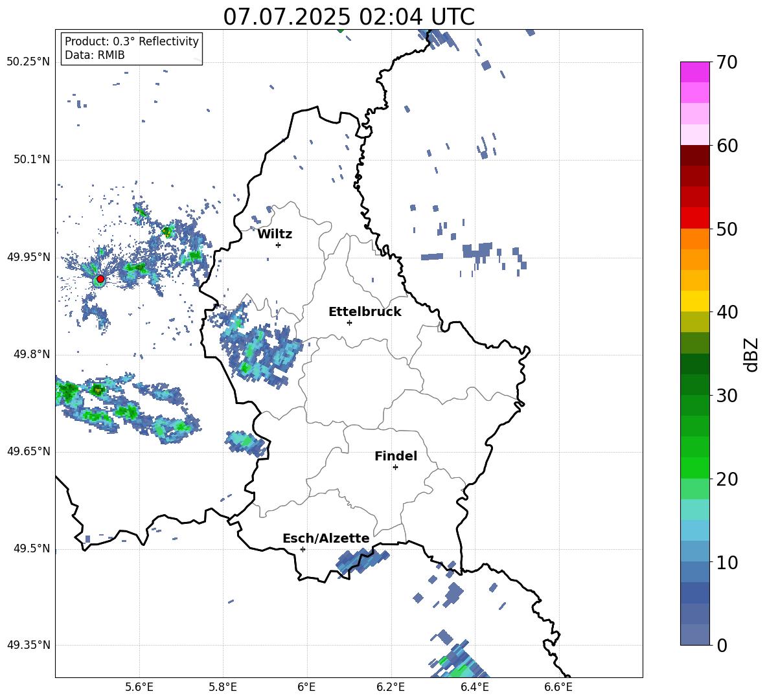The width and height of the screenshot is (767, 700).
Task: Click the title 07.07.2025 02:04 UTC
Action: (349, 17)
